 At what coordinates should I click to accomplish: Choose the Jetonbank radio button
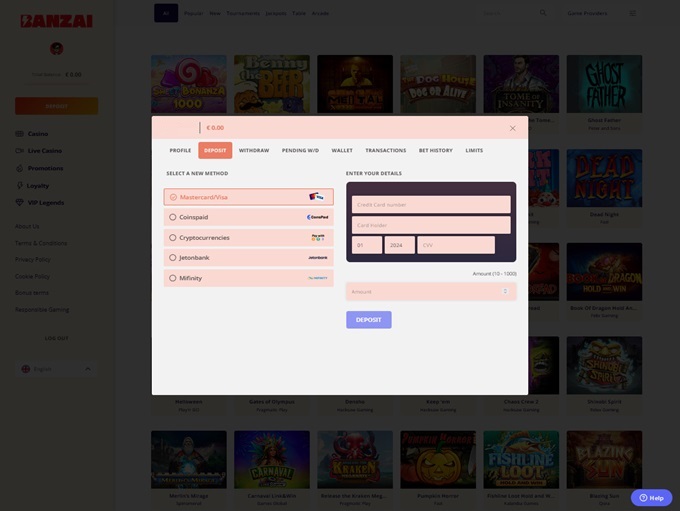[173, 258]
